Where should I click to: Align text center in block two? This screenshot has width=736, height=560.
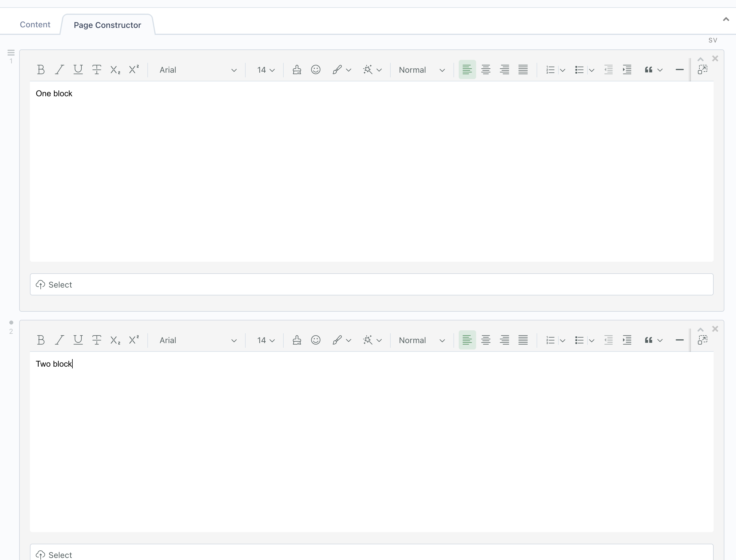pos(485,340)
